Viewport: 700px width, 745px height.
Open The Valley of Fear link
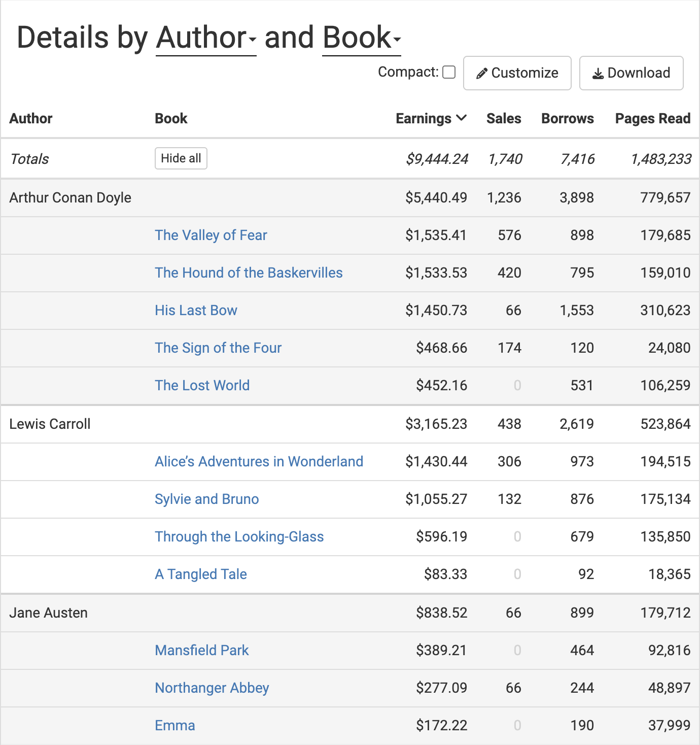[211, 235]
